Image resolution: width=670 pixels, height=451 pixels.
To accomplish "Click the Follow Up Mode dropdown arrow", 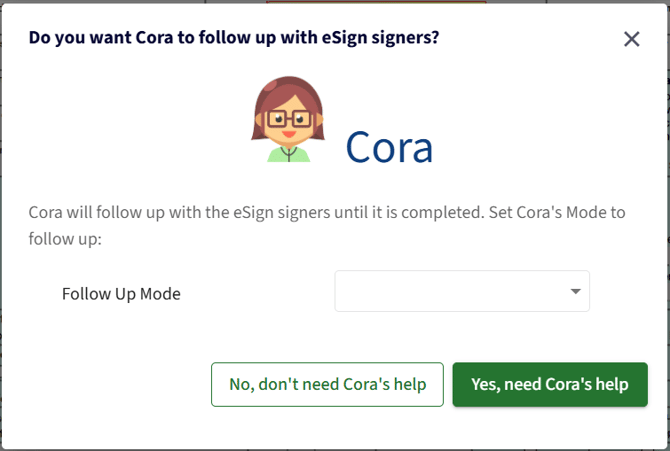I will tap(576, 292).
